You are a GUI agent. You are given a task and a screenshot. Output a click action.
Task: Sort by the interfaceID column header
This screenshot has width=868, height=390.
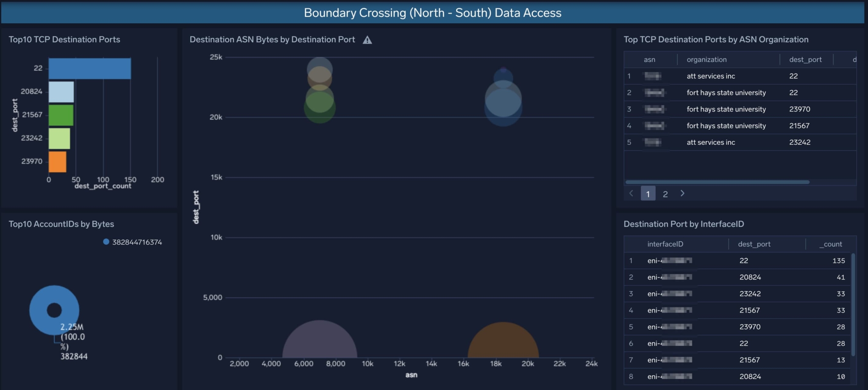click(665, 244)
